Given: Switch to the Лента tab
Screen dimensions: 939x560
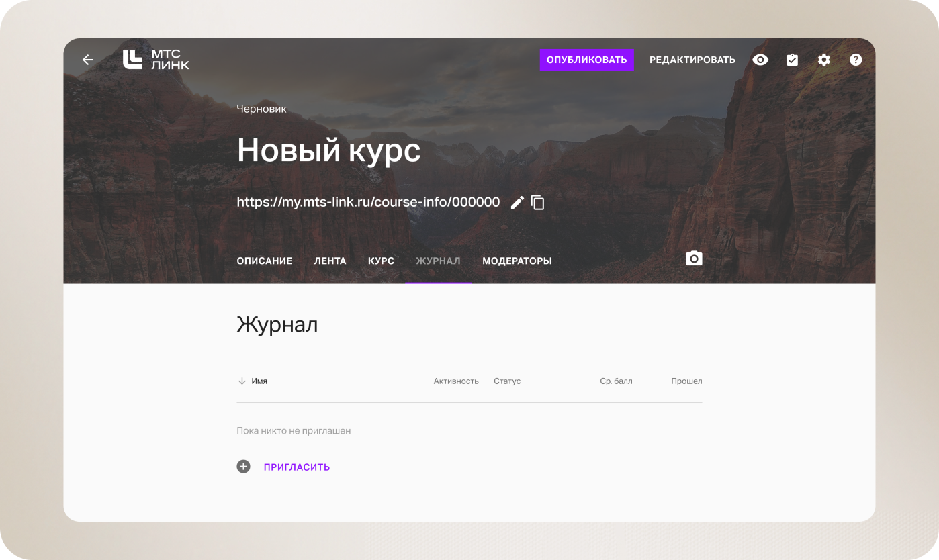Looking at the screenshot, I should pyautogui.click(x=330, y=261).
